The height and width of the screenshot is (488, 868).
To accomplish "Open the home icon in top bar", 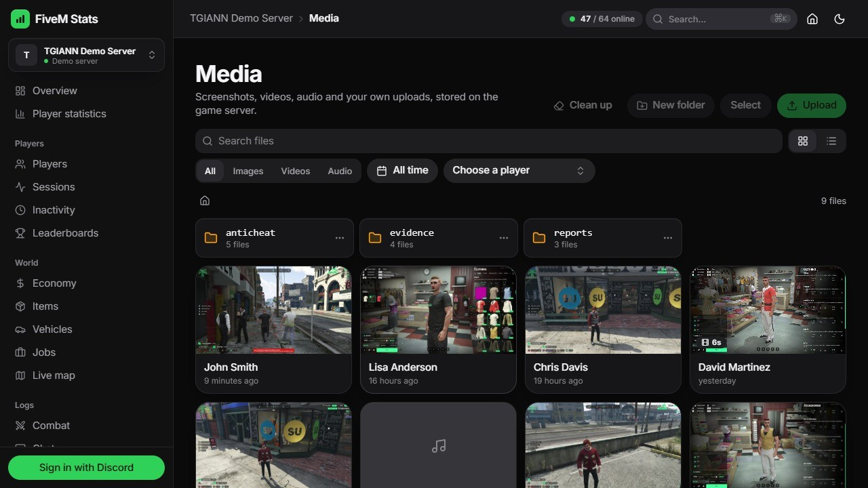I will pos(812,19).
